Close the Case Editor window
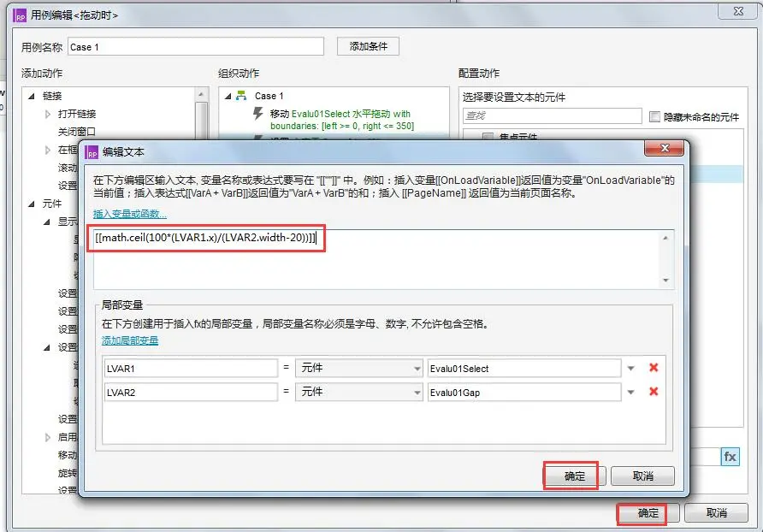This screenshot has width=763, height=532. [737, 11]
